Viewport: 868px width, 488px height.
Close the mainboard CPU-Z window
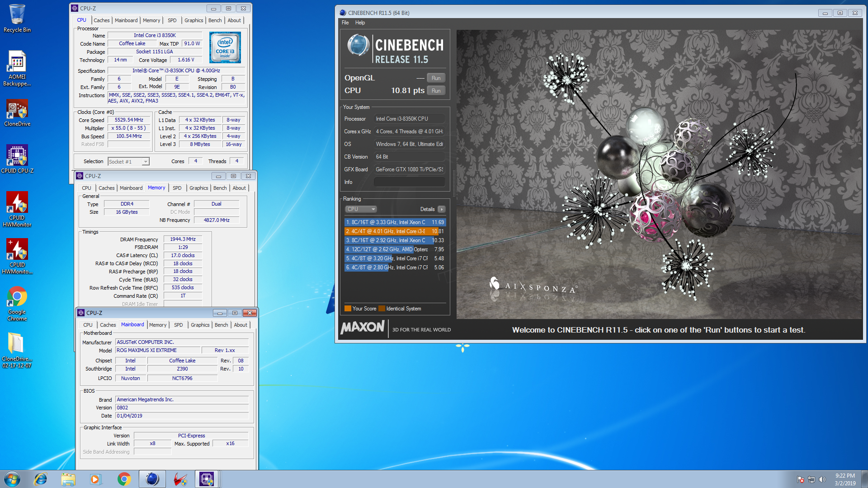[250, 313]
